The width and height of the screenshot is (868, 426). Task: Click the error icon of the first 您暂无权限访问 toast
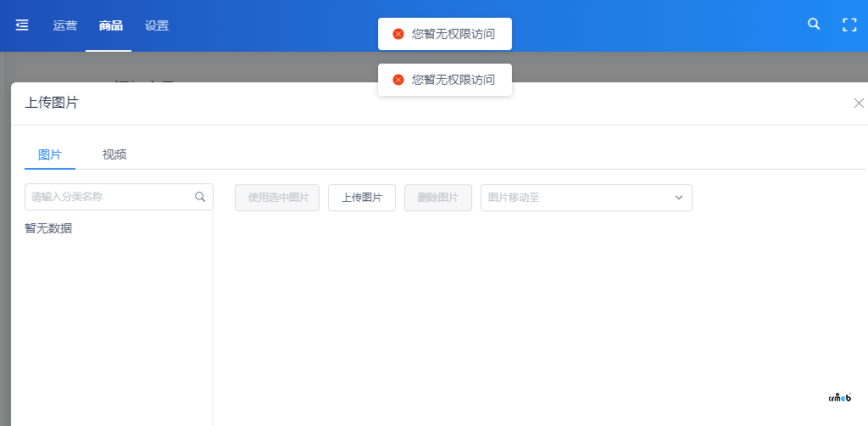click(398, 34)
